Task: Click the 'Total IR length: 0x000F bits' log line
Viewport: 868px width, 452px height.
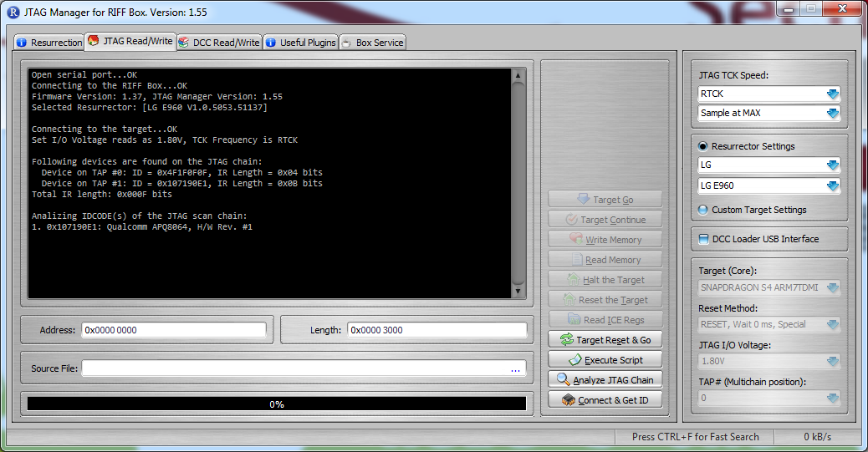Action: click(102, 194)
